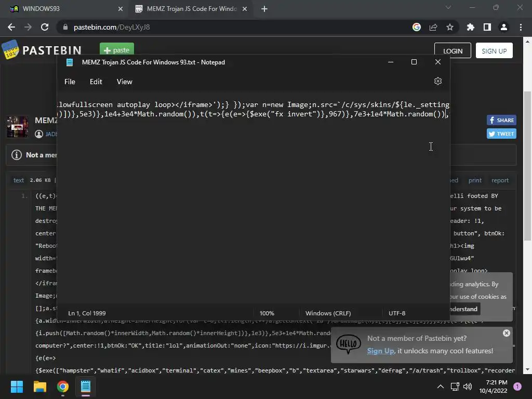Open the notification badge in taskbar
This screenshot has height=399, width=532.
(x=517, y=387)
